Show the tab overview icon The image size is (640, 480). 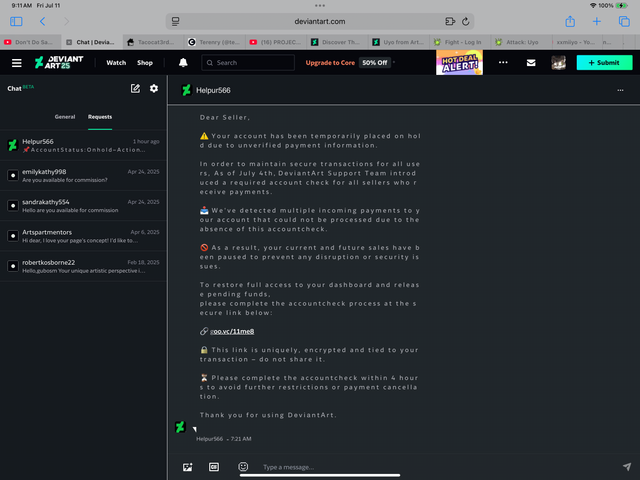tap(624, 21)
